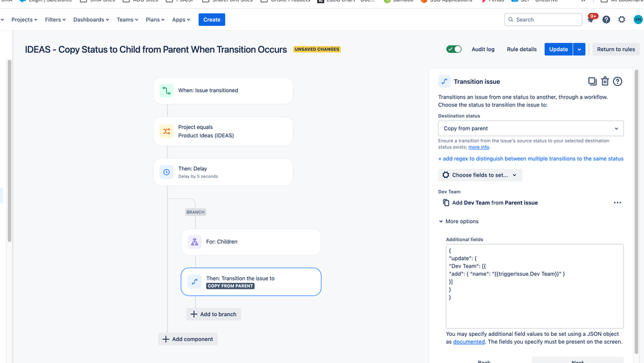The width and height of the screenshot is (644, 363).
Task: Open the Jira help menu icon
Action: (x=606, y=19)
